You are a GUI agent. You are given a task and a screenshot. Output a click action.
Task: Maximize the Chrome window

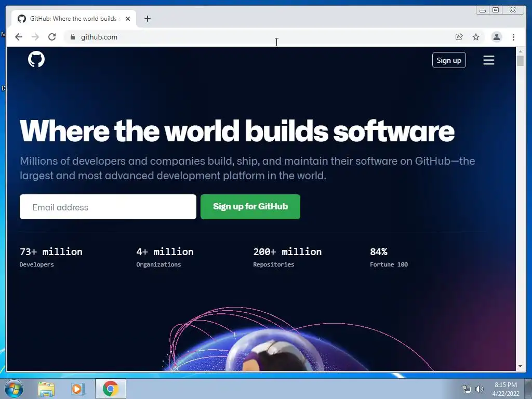click(495, 10)
